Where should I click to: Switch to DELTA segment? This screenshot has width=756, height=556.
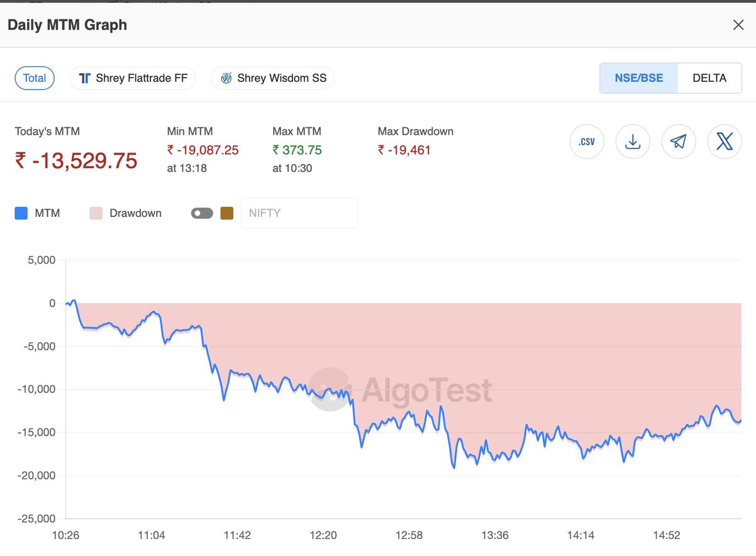[709, 78]
